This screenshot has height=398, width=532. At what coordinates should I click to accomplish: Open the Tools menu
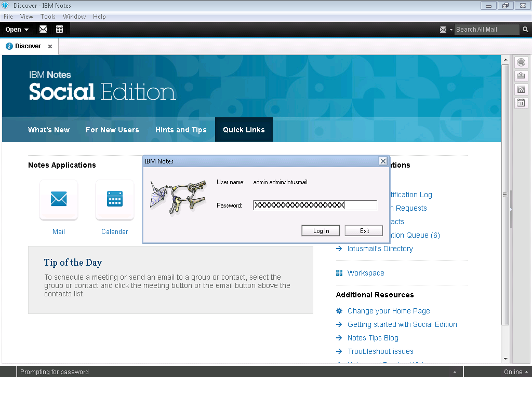click(48, 17)
